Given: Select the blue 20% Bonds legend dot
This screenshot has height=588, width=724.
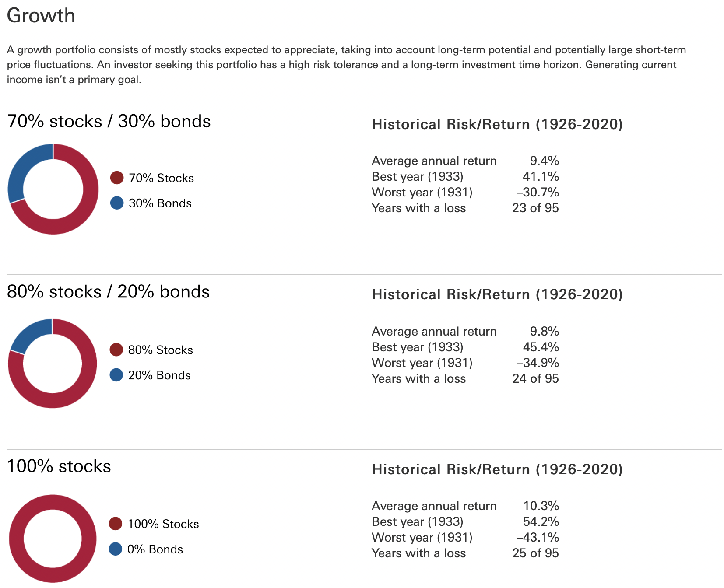Looking at the screenshot, I should [x=116, y=375].
